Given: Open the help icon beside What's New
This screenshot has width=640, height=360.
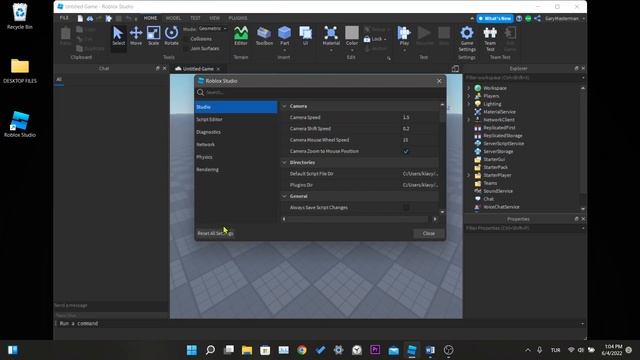Looking at the screenshot, I should [519, 18].
